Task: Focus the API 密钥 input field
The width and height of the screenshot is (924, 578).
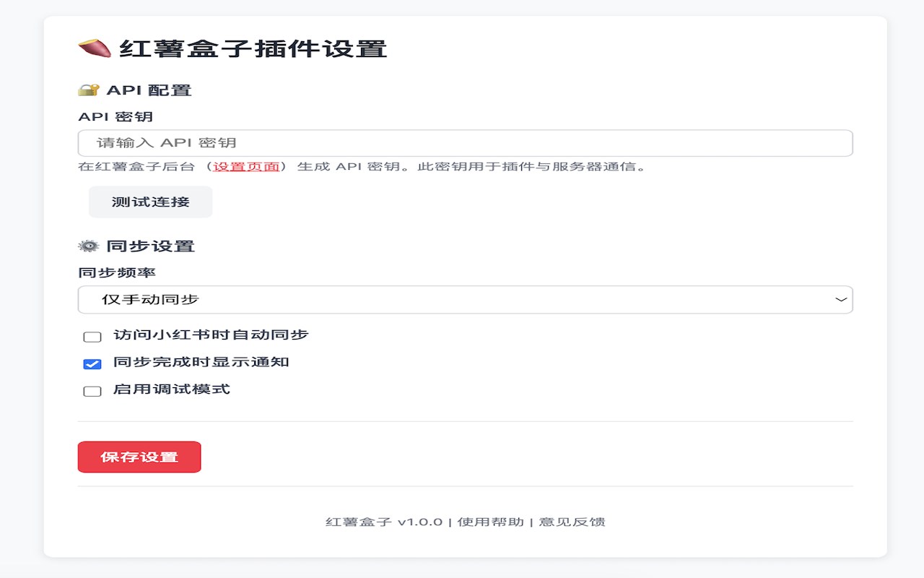Action: [465, 143]
